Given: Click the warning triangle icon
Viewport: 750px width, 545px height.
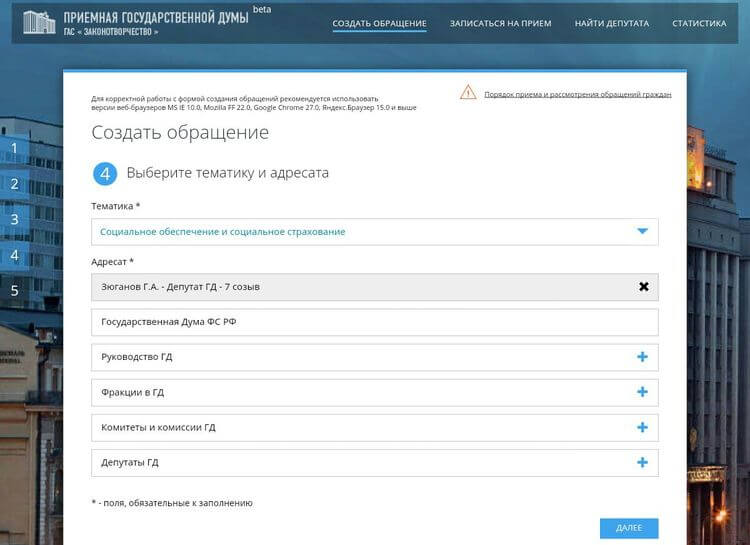Looking at the screenshot, I should coord(468,93).
